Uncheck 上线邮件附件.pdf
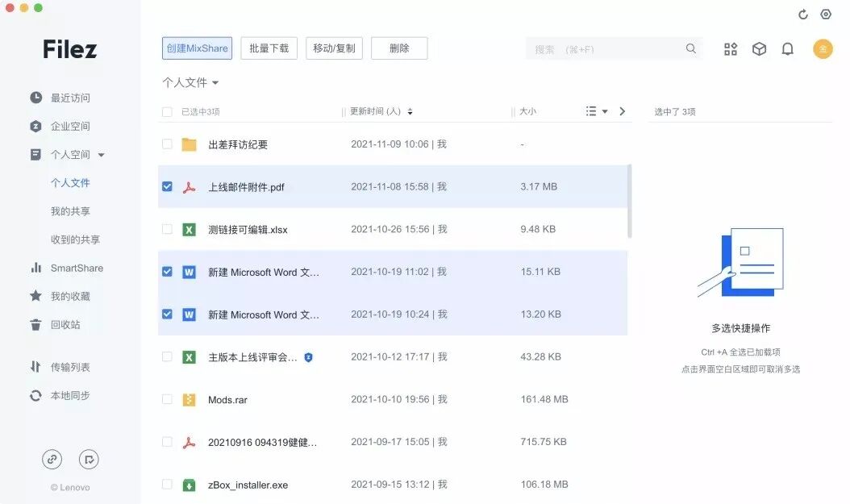The height and width of the screenshot is (504, 850). (x=167, y=186)
